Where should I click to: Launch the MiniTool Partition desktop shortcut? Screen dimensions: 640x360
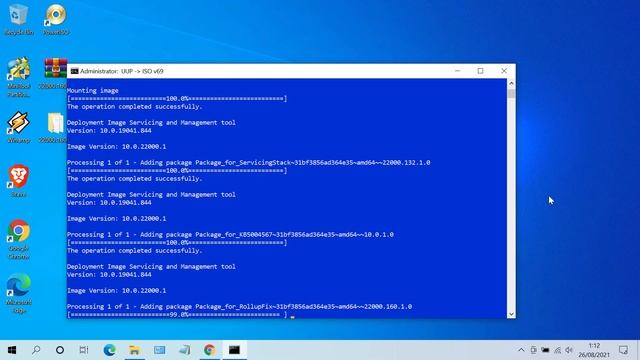[x=18, y=77]
